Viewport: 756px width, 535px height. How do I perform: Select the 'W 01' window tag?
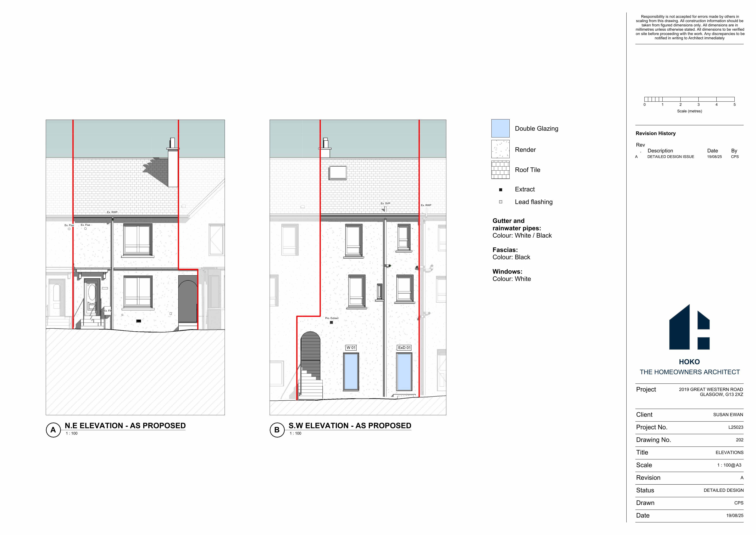351,348
